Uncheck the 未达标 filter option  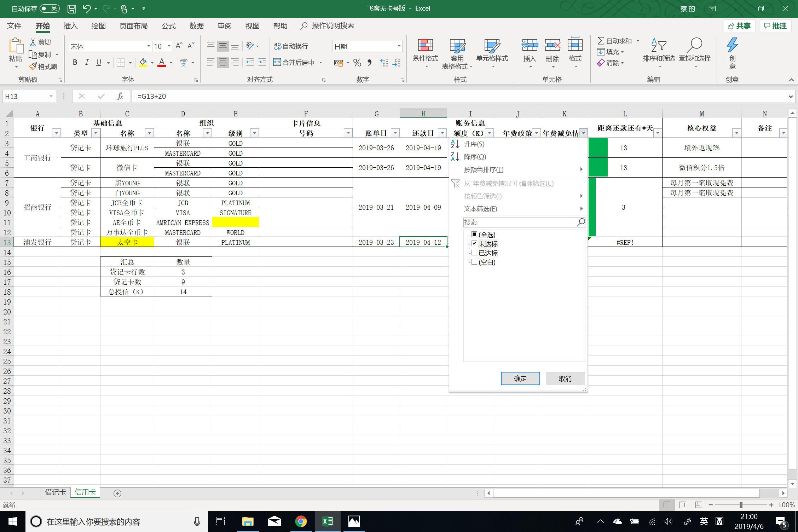pos(474,243)
